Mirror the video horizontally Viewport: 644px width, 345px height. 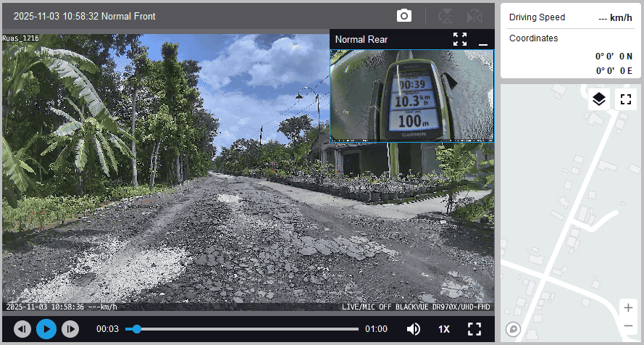[x=474, y=16]
